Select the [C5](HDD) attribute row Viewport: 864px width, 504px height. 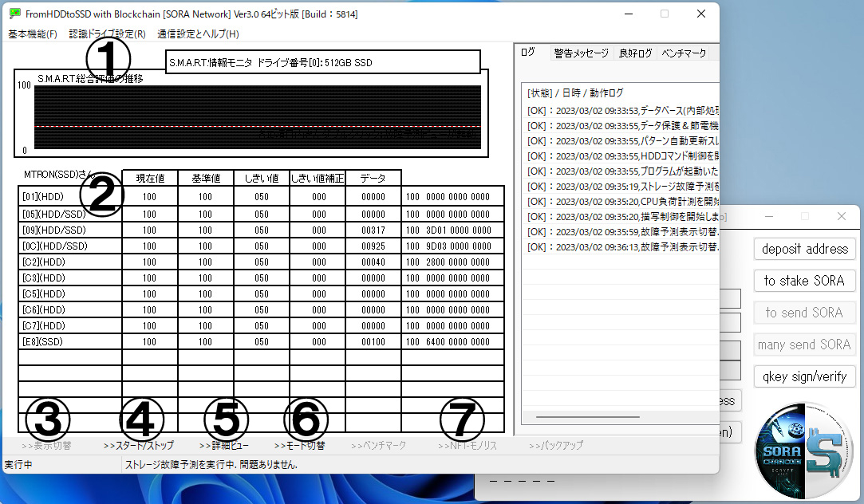261,293
